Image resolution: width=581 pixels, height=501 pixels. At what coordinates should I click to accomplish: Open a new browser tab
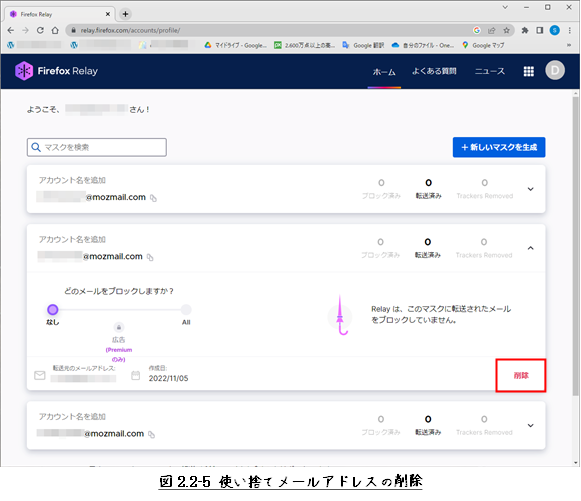125,14
